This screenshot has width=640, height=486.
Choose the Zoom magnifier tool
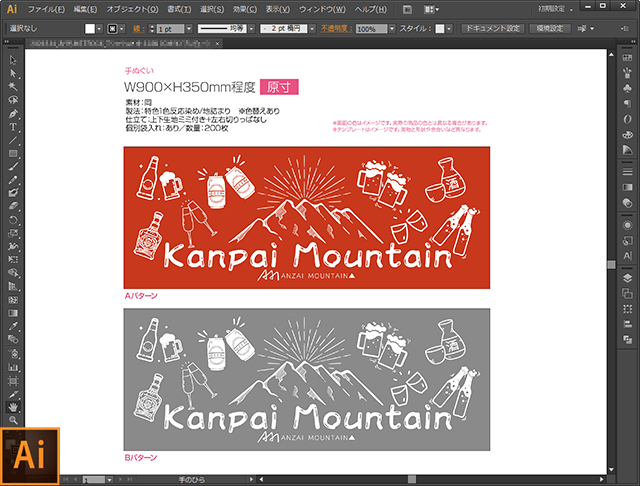(13, 420)
